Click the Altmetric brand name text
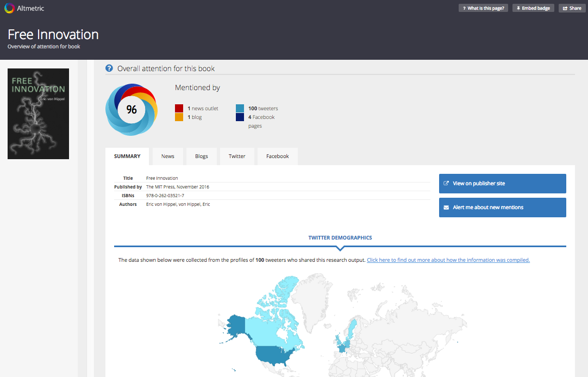The image size is (588, 377). point(30,8)
